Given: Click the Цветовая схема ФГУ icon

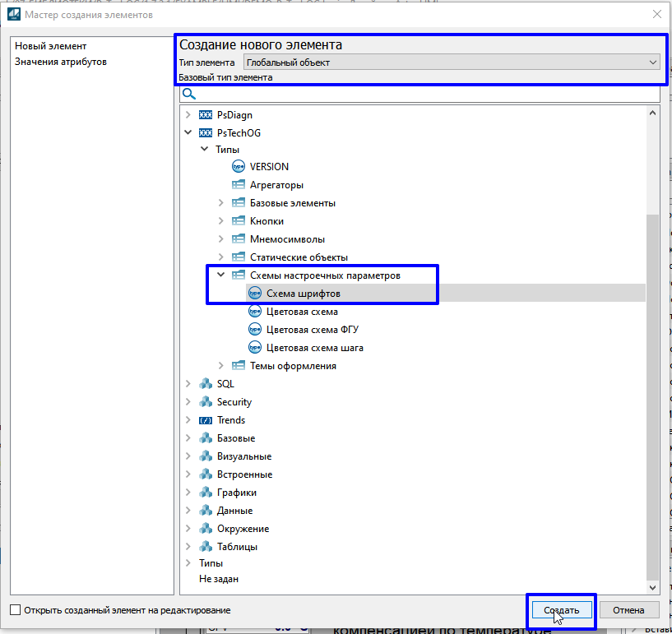Looking at the screenshot, I should tap(255, 330).
